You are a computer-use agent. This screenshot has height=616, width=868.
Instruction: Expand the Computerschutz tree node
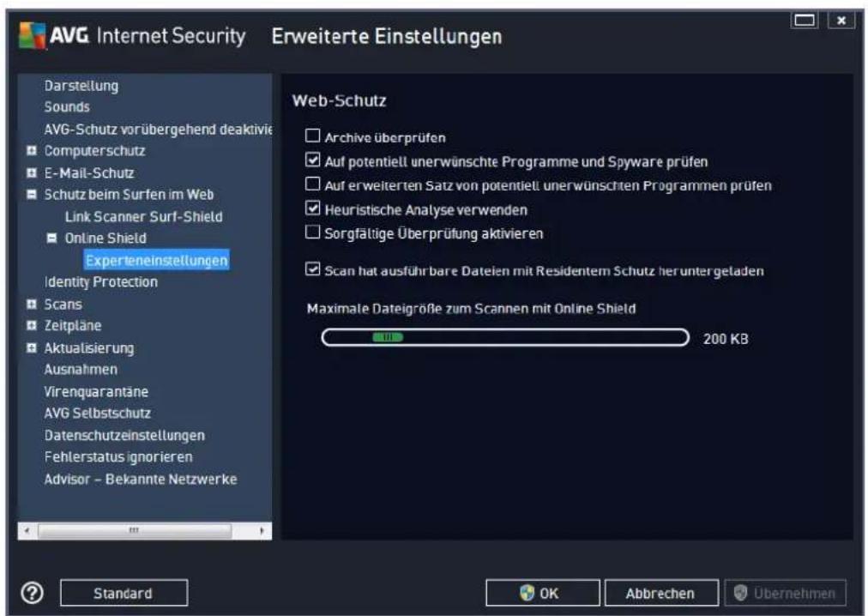pos(32,151)
